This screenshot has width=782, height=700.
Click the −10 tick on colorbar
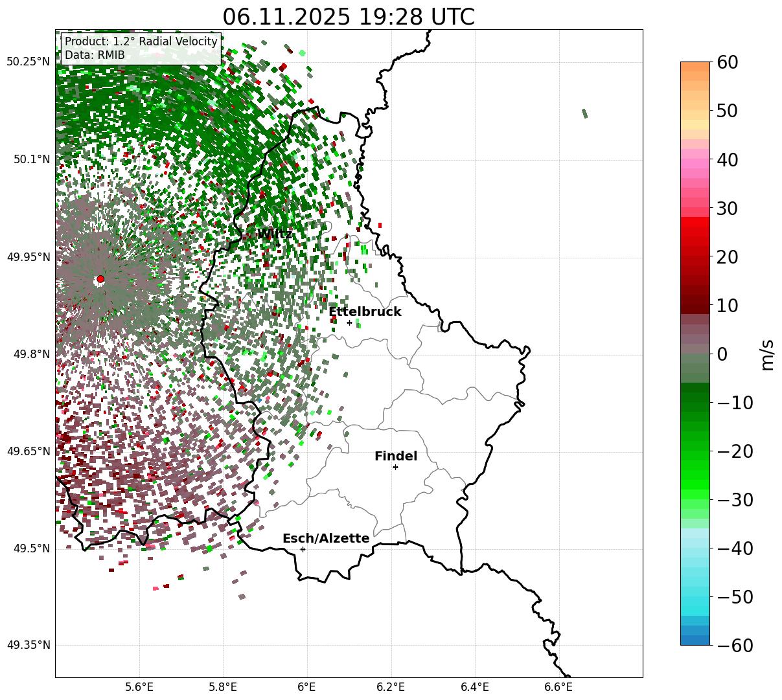[735, 402]
